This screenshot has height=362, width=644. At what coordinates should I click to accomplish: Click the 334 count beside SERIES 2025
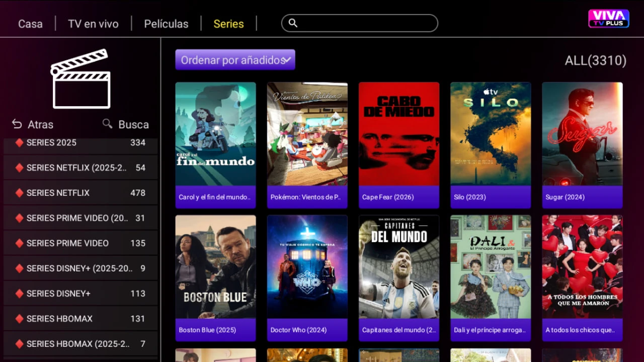(138, 142)
